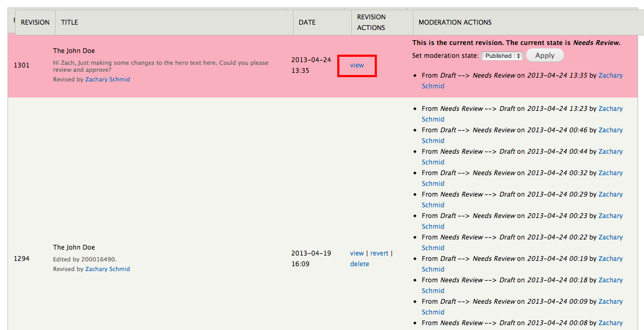Click The John Doe title in revision 1294
The image size is (644, 330).
[74, 247]
